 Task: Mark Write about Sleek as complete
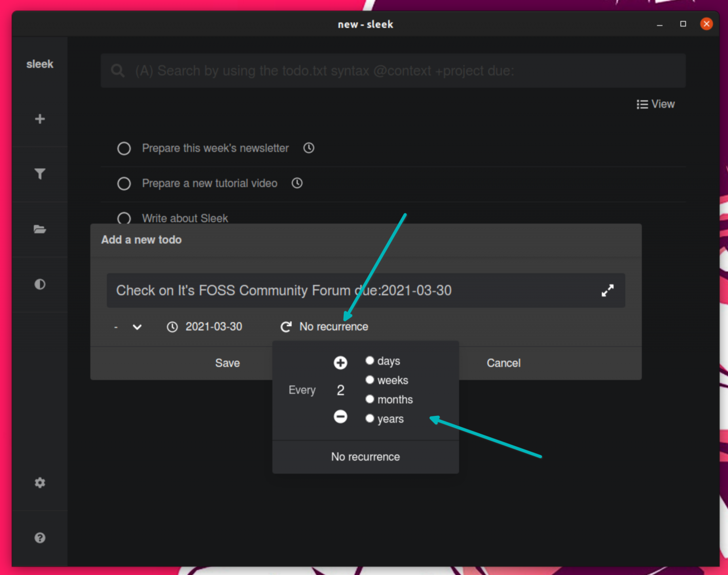124,218
